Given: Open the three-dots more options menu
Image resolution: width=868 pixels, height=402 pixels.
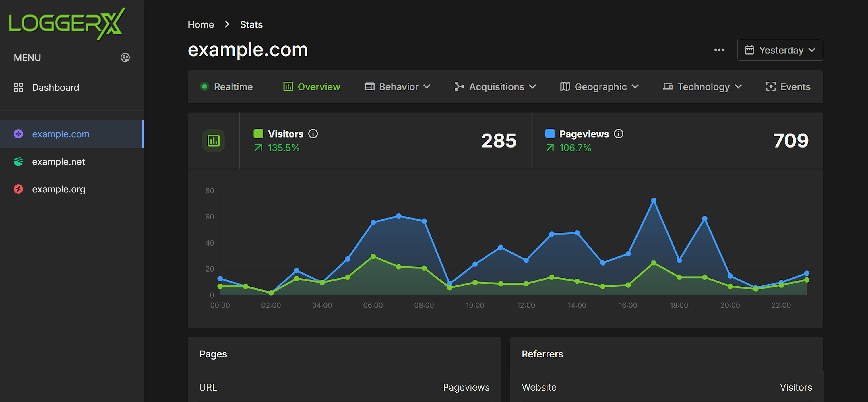Looking at the screenshot, I should (x=719, y=50).
